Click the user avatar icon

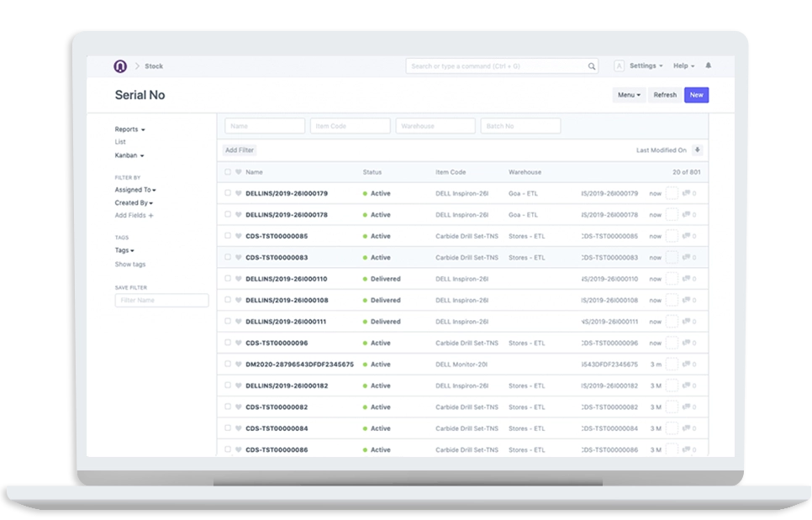(620, 66)
